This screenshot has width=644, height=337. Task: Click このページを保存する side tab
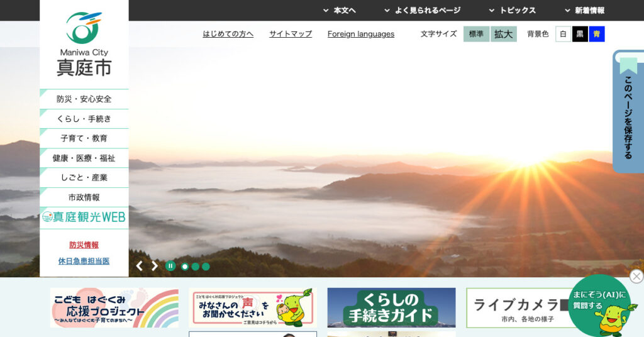pos(628,112)
